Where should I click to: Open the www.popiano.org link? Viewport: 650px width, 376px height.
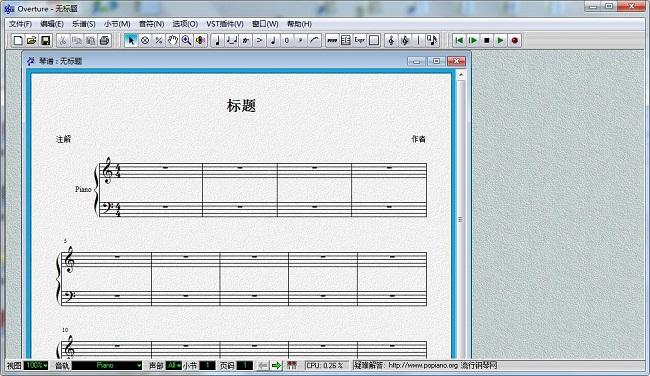pyautogui.click(x=423, y=365)
